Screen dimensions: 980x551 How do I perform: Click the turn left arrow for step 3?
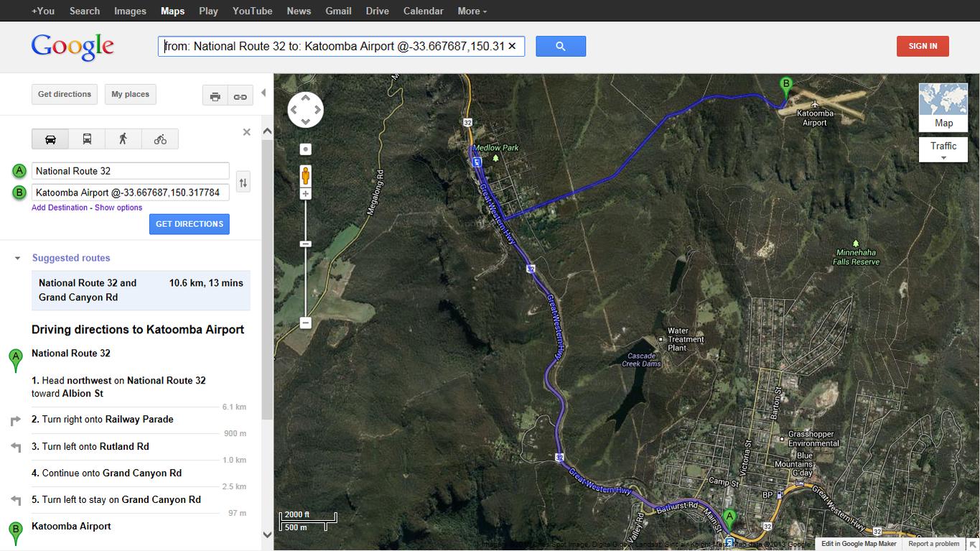[x=16, y=447]
